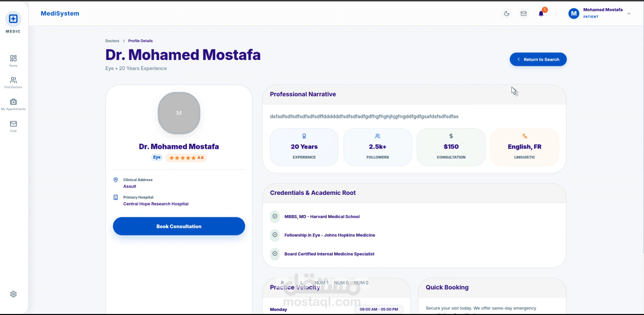The height and width of the screenshot is (315, 644).
Task: Open the Home sidebar icon
Action: click(x=13, y=60)
